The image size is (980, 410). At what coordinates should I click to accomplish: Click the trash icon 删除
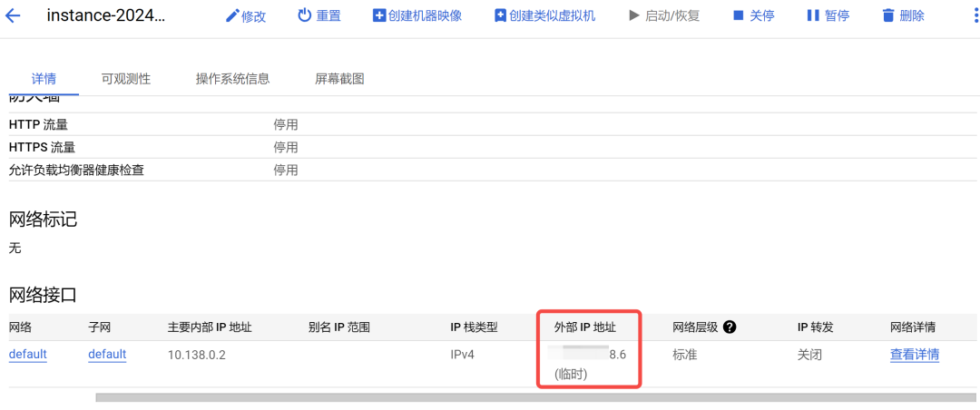888,15
